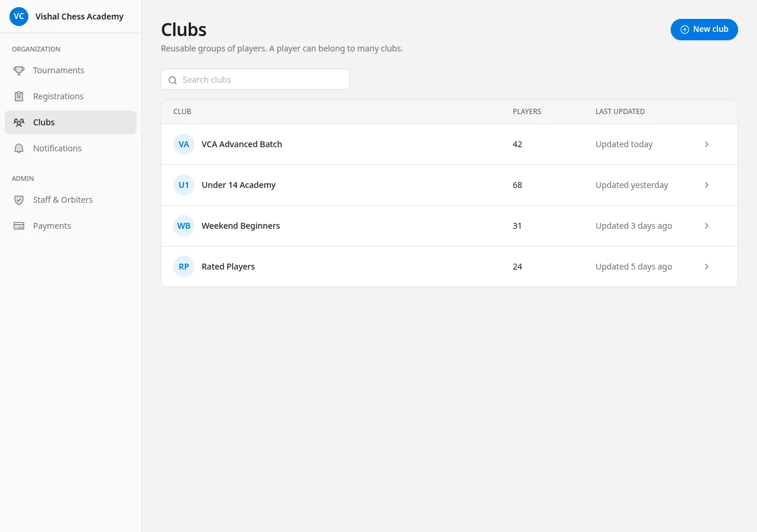Click the Updated 3 days ago text
This screenshot has width=757, height=532.
point(634,226)
